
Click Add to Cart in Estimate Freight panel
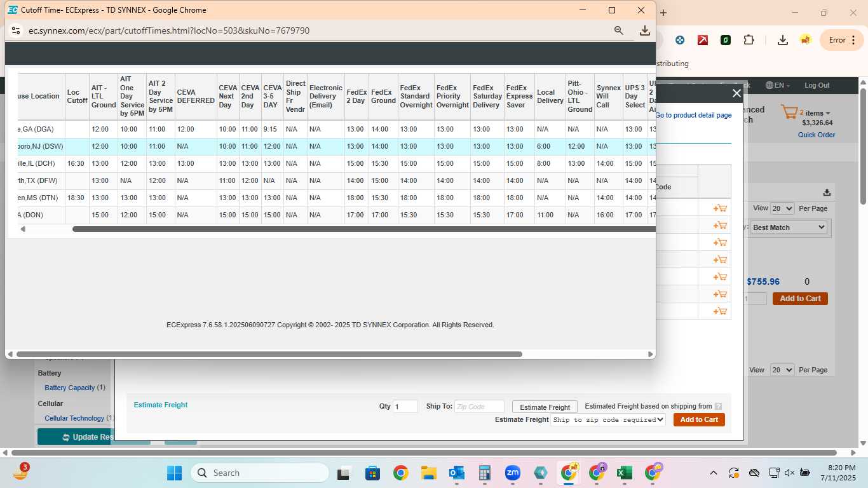pos(699,419)
